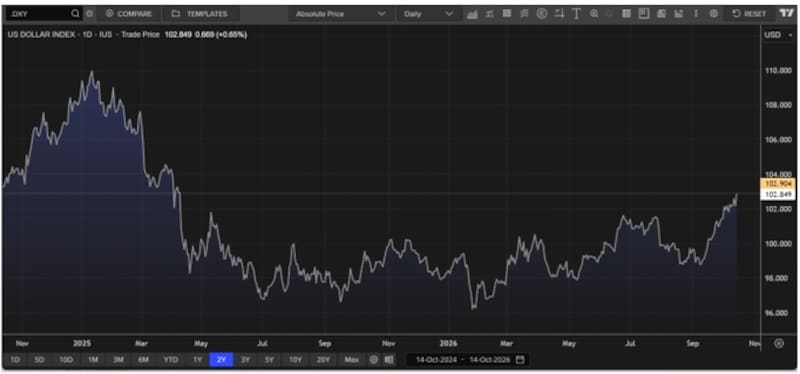The width and height of the screenshot is (800, 374).
Task: Open chart settings gear in top toolbar
Action: [x=714, y=14]
